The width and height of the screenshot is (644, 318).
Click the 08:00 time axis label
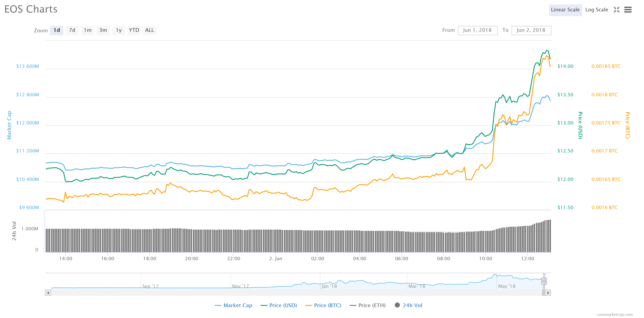[x=443, y=259]
